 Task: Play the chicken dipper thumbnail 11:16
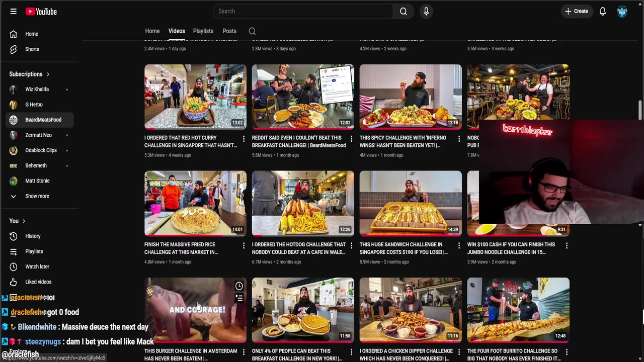(x=411, y=310)
